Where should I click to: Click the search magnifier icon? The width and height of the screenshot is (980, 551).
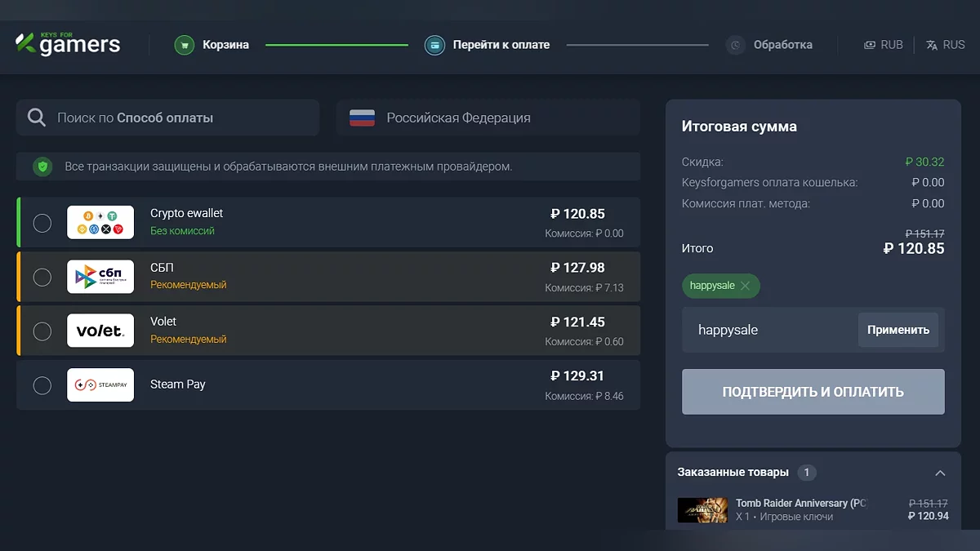(x=37, y=118)
